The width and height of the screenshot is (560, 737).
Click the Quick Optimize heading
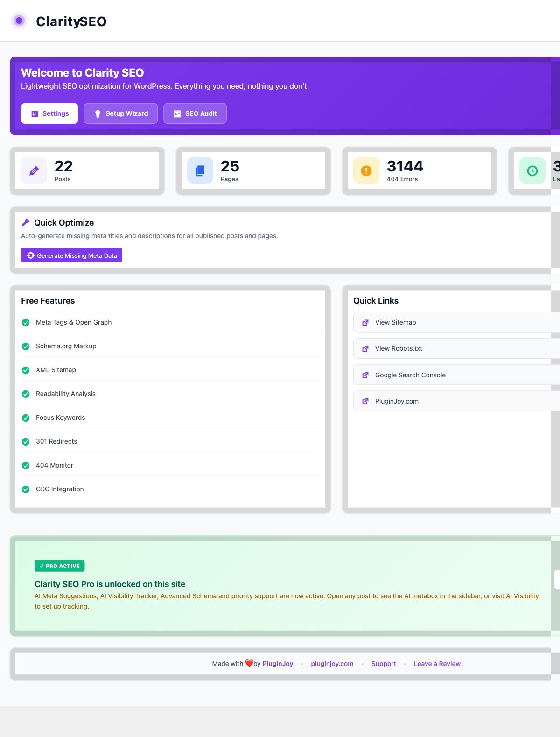point(64,223)
